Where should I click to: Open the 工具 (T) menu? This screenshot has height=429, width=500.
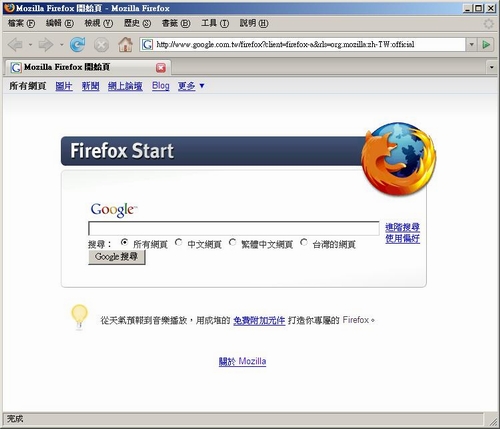215,23
